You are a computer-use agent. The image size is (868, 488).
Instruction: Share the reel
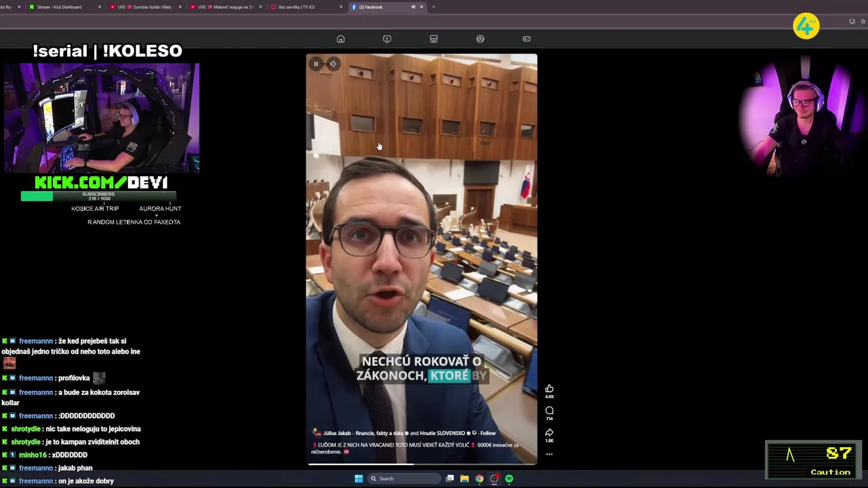pos(549,432)
